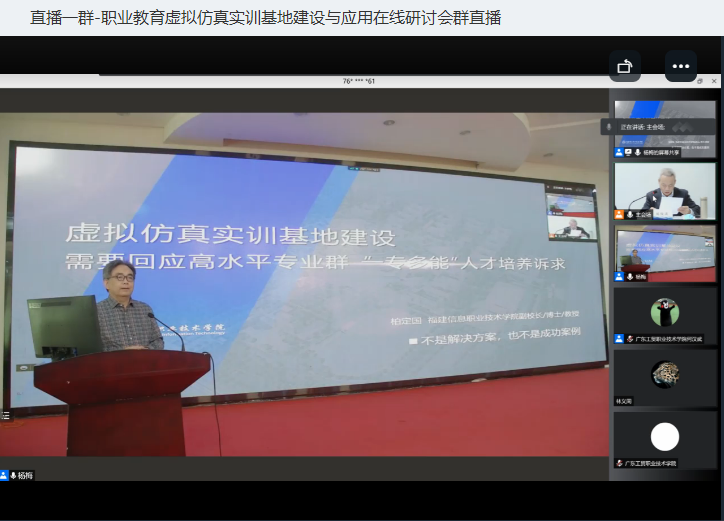The width and height of the screenshot is (724, 521).
Task: Click blue user icon on 杨梅 sidebar tile
Action: click(619, 276)
